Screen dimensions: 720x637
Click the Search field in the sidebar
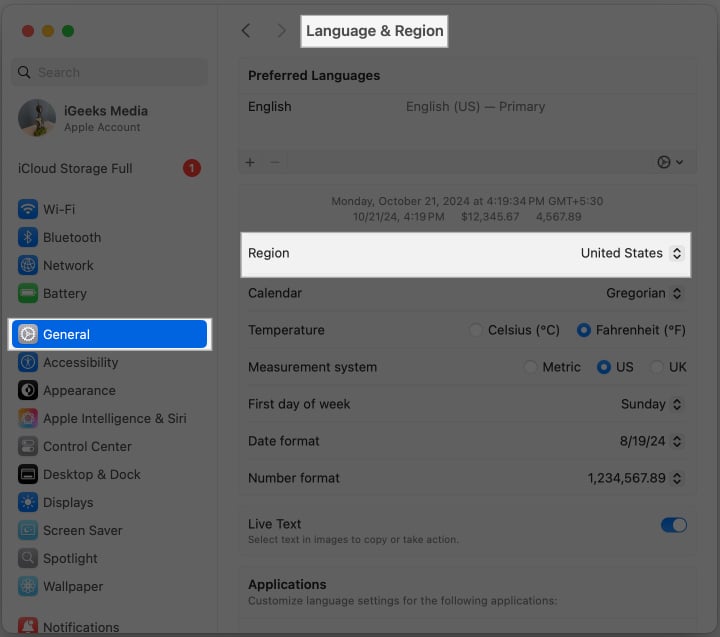(x=110, y=72)
